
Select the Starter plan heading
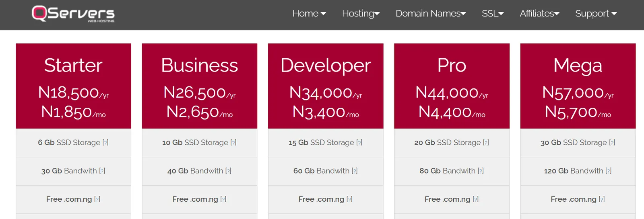click(x=73, y=65)
